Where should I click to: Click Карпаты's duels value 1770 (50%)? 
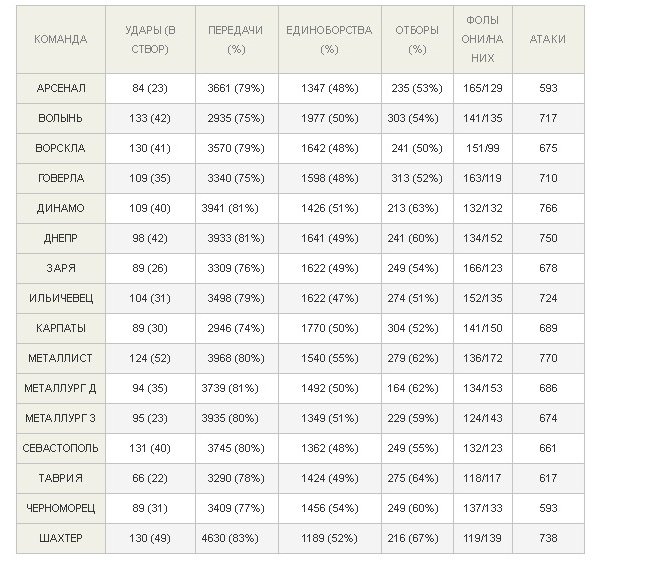329,328
